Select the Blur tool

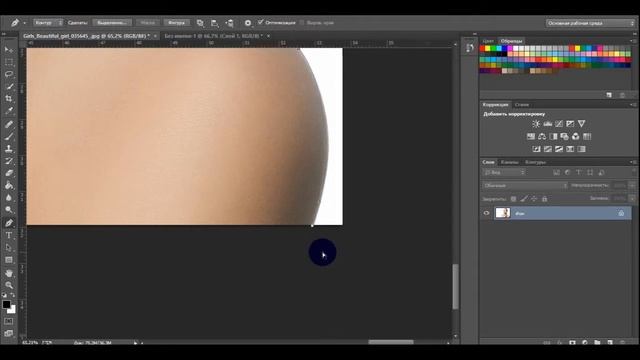(x=9, y=198)
